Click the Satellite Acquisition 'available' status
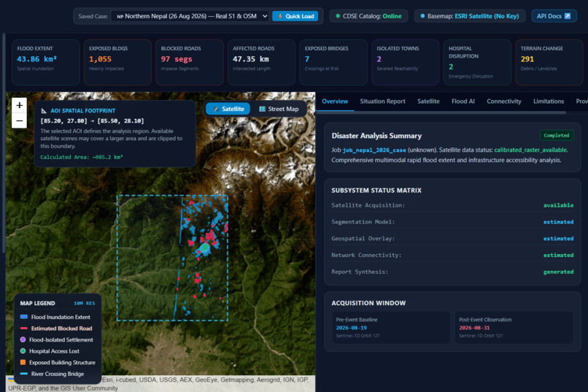This screenshot has height=392, width=588. click(558, 205)
